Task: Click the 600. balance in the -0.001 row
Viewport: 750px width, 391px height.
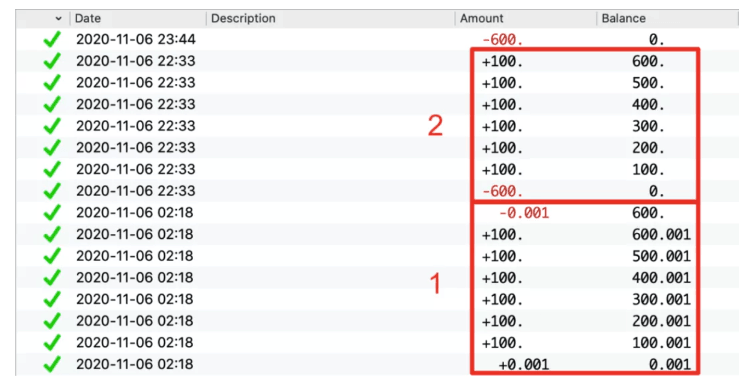Action: tap(648, 213)
